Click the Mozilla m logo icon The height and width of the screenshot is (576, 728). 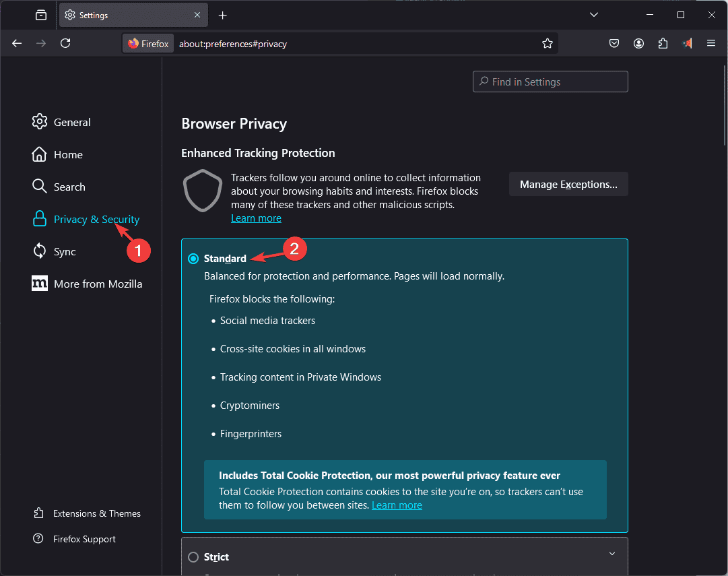pyautogui.click(x=40, y=284)
